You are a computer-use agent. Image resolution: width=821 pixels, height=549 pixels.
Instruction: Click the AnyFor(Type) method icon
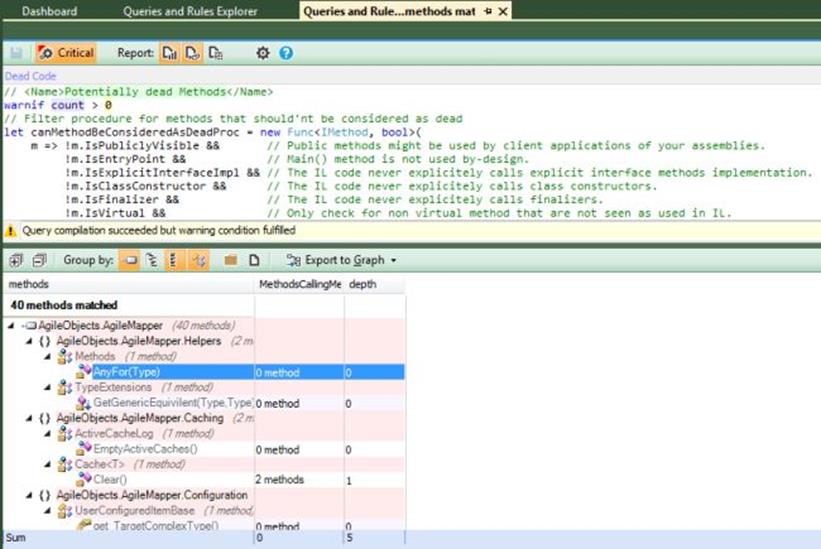[x=84, y=371]
